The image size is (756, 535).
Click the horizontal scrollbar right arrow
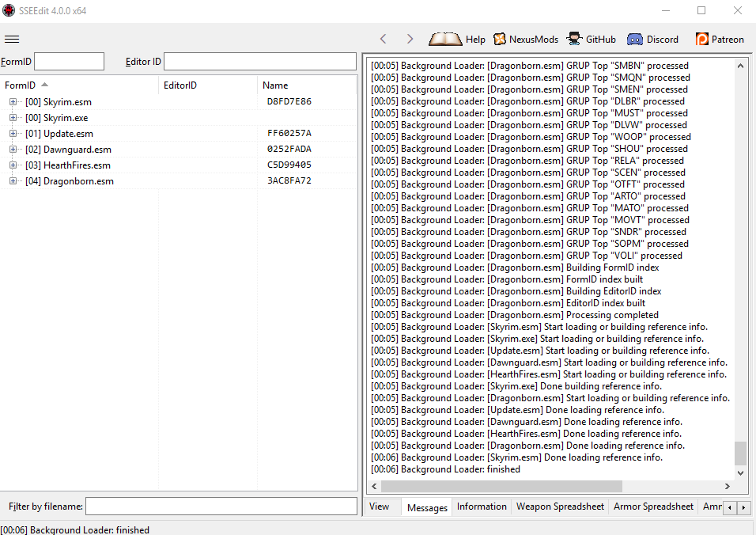(x=728, y=486)
